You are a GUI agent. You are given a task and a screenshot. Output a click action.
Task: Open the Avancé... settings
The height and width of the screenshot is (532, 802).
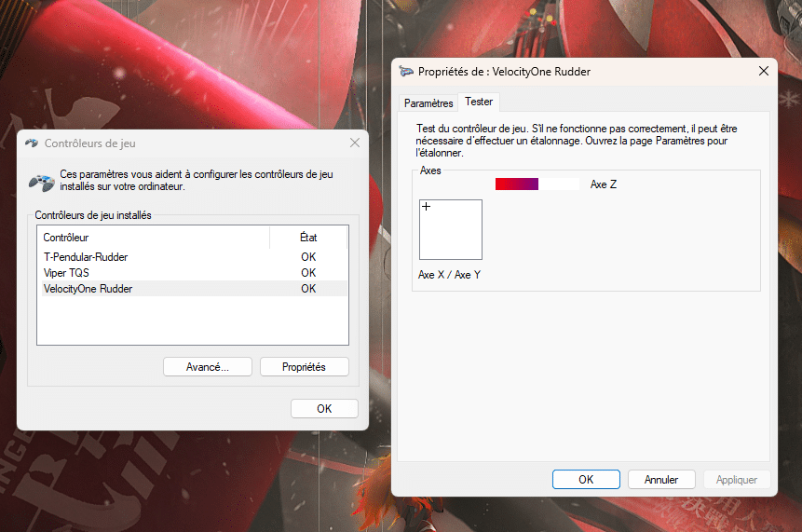point(207,367)
